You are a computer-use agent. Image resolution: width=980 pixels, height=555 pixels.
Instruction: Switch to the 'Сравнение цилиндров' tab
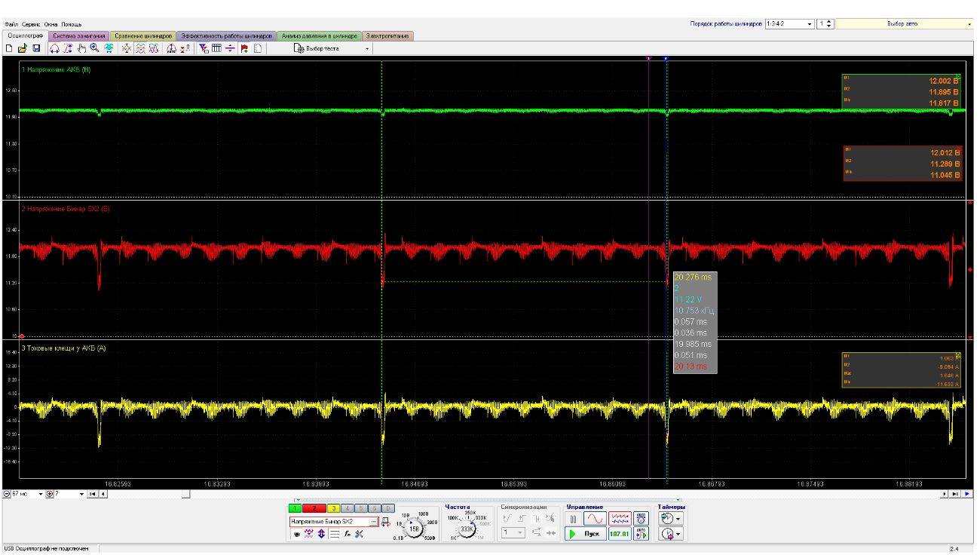(x=143, y=35)
